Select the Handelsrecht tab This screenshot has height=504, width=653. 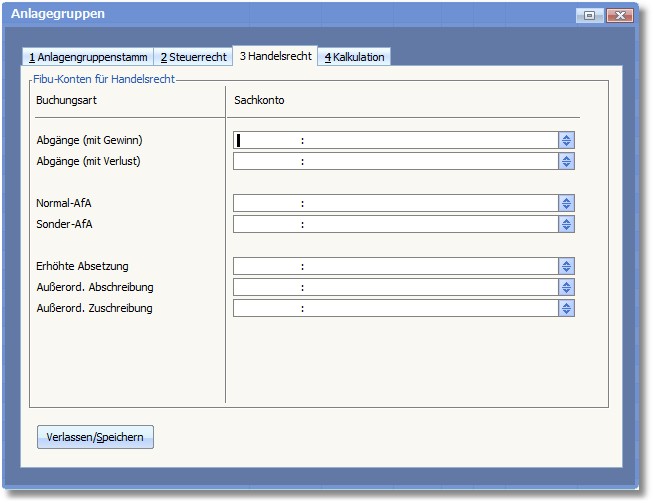(275, 56)
